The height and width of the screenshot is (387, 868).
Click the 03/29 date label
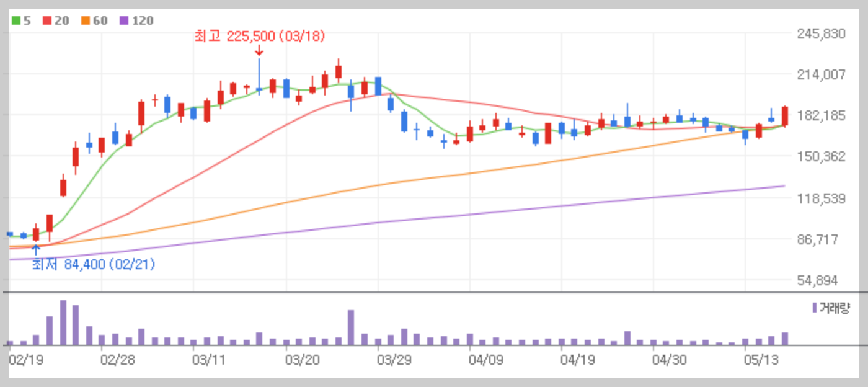coord(393,359)
